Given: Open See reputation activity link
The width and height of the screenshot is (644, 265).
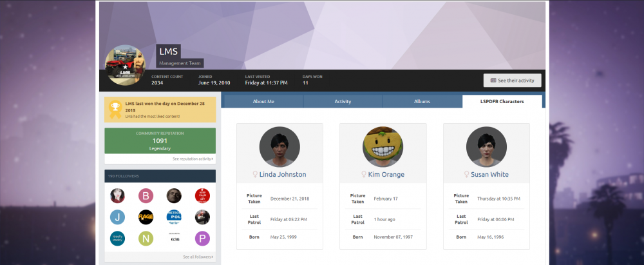Looking at the screenshot, I should pos(193,159).
